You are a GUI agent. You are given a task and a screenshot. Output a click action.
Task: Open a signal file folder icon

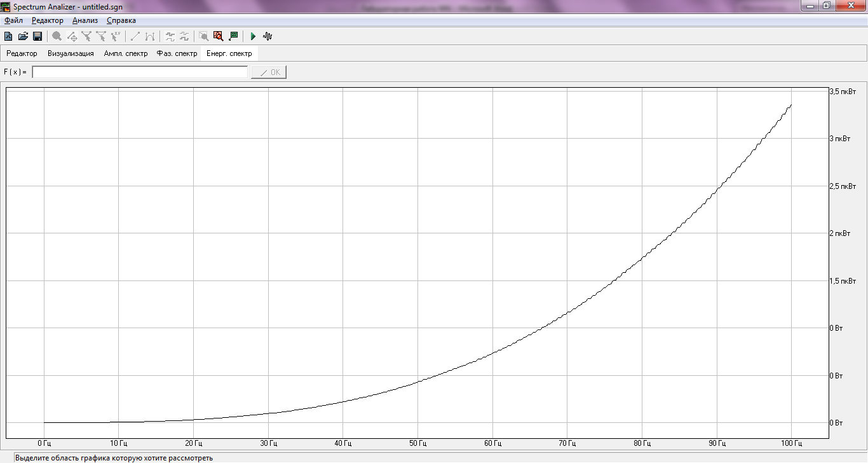(x=23, y=36)
